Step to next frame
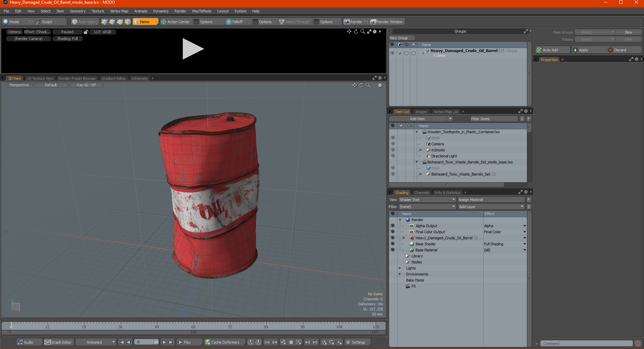Image resolution: width=644 pixels, height=349 pixels. 163,342
